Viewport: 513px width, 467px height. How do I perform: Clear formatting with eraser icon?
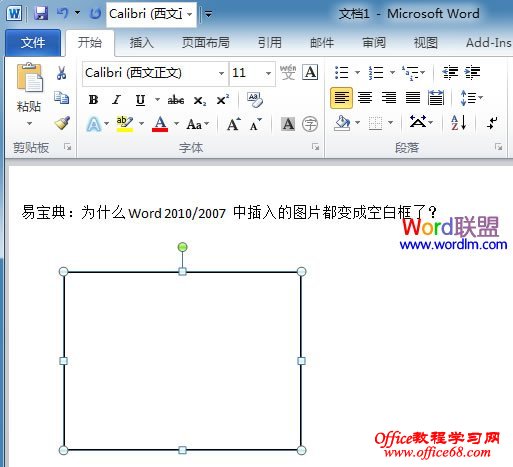254,100
